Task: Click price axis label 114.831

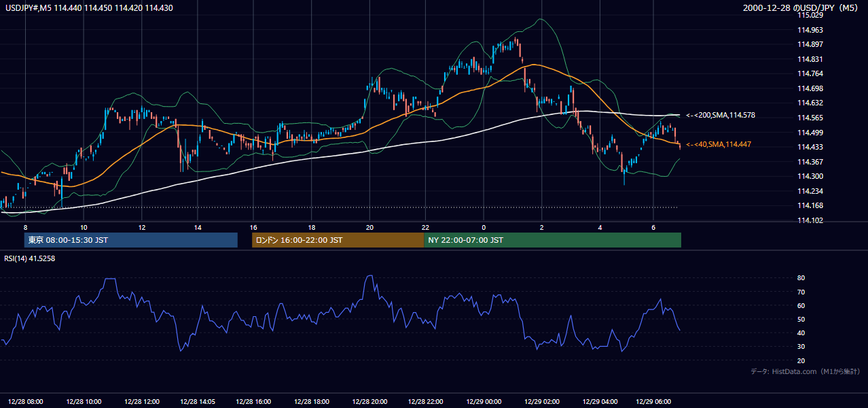Action: (810, 59)
